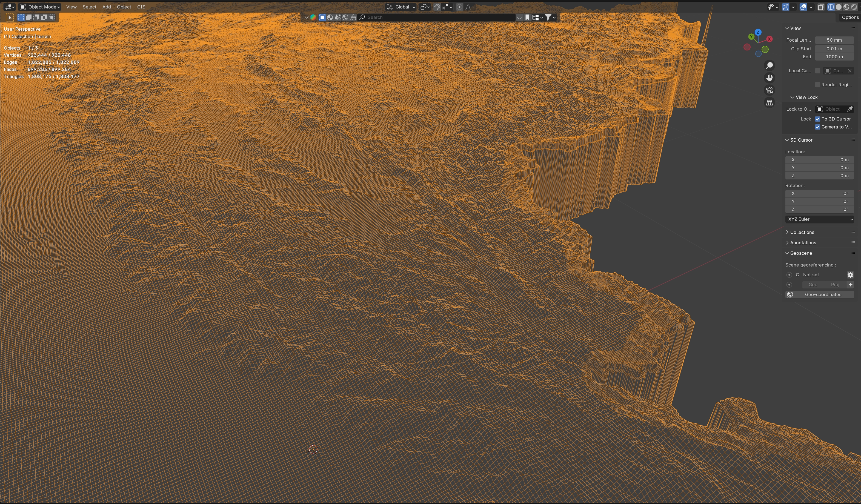Click the zoom magnifier navigation icon

(770, 65)
